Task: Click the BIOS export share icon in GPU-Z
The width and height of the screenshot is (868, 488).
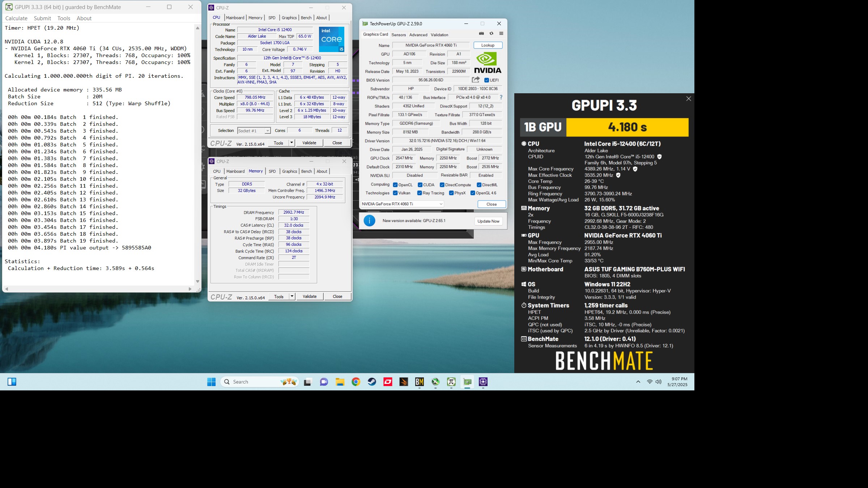Action: 476,80
